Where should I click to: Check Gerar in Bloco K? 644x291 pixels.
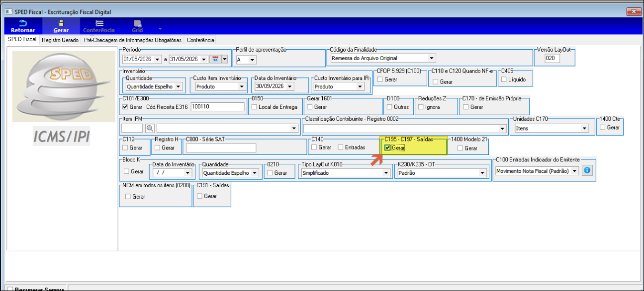(126, 172)
